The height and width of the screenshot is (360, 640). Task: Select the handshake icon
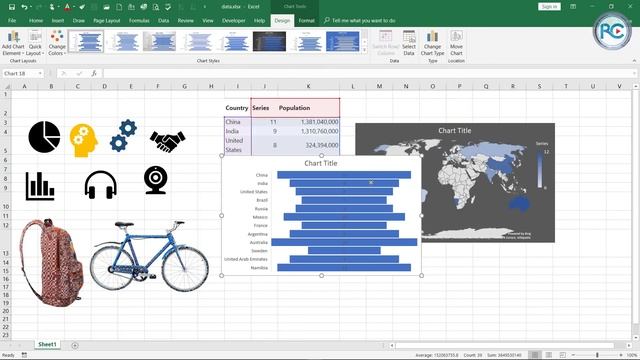pos(167,141)
